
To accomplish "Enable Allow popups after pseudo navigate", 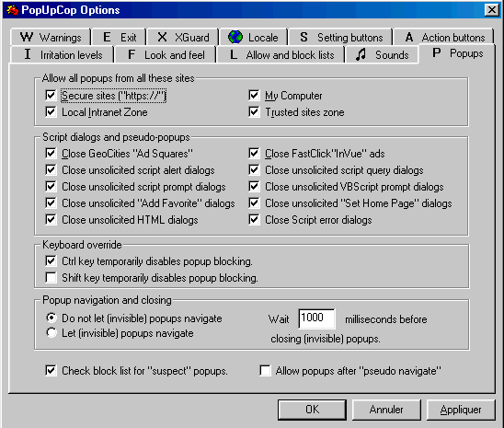I will coord(265,370).
